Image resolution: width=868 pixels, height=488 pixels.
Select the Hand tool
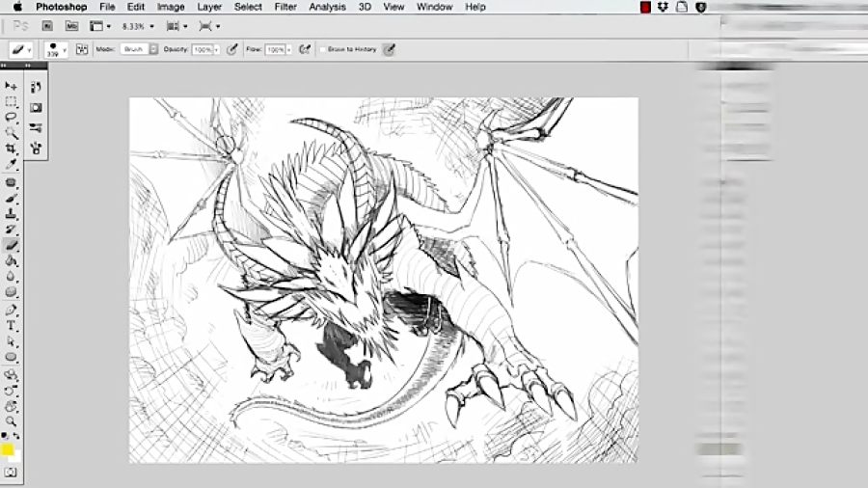(11, 406)
